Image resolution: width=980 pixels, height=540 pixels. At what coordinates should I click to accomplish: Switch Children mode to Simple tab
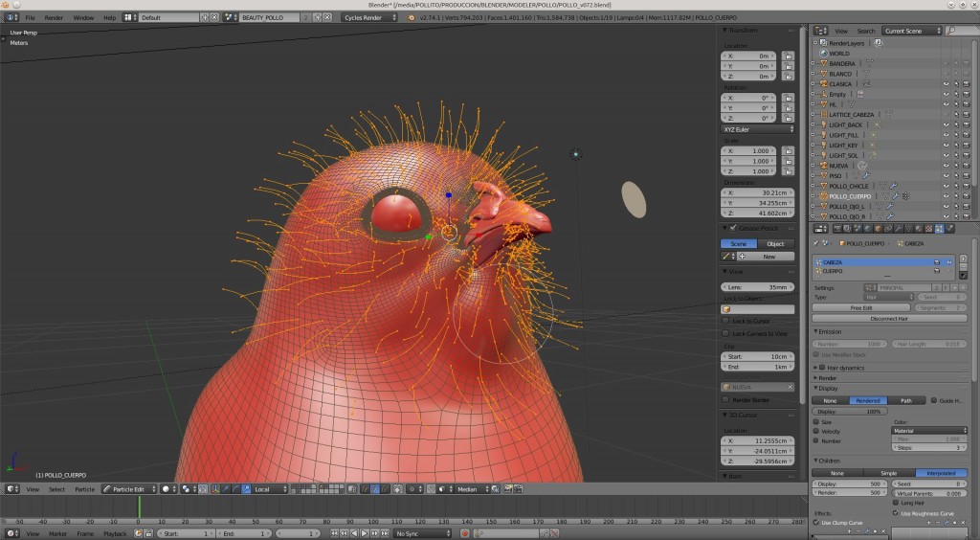[889, 473]
